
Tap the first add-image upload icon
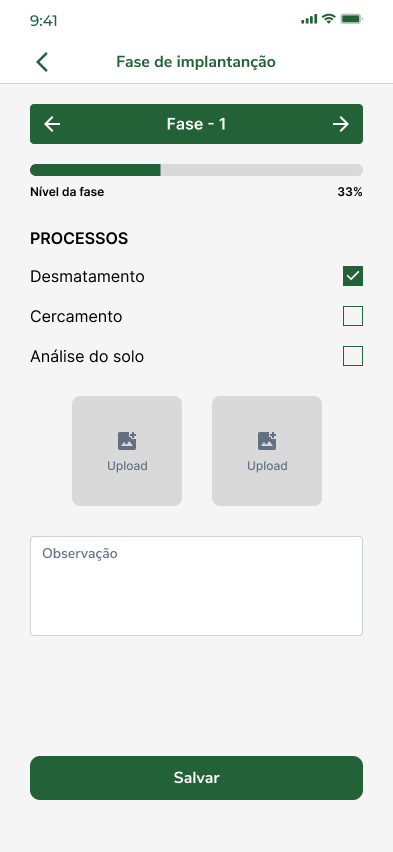point(127,441)
